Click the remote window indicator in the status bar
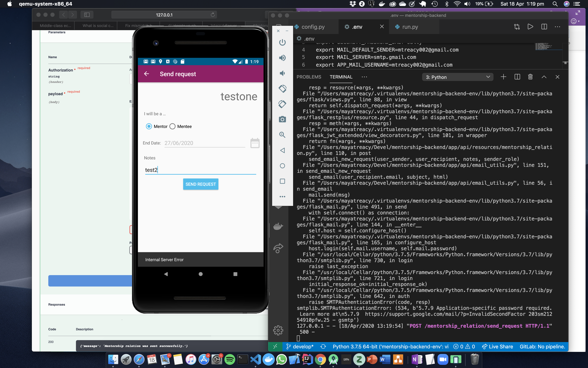The image size is (588, 368). [x=275, y=346]
